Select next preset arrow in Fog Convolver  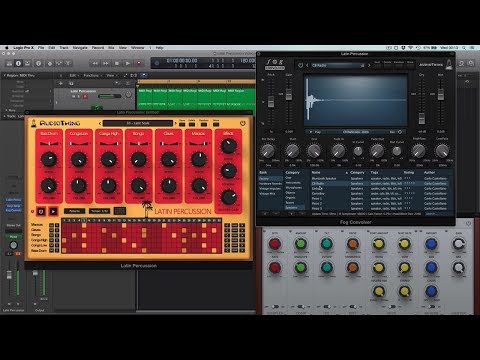tap(369, 66)
